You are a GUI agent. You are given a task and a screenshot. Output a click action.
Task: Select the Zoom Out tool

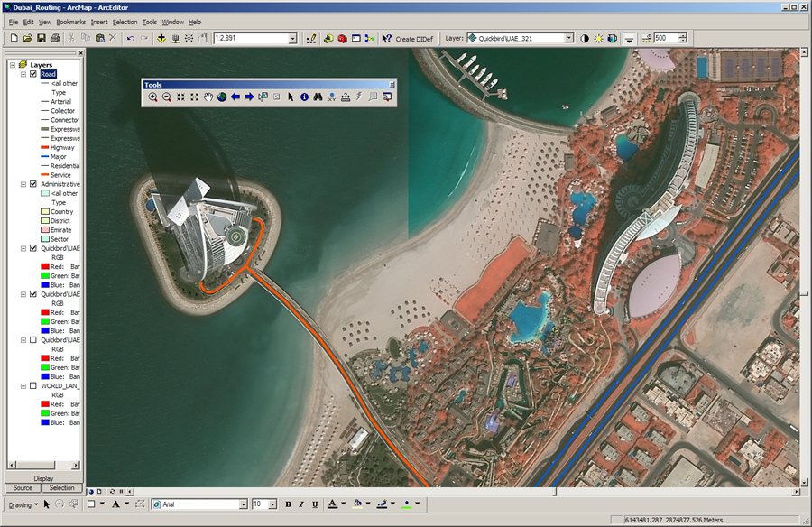click(x=167, y=97)
